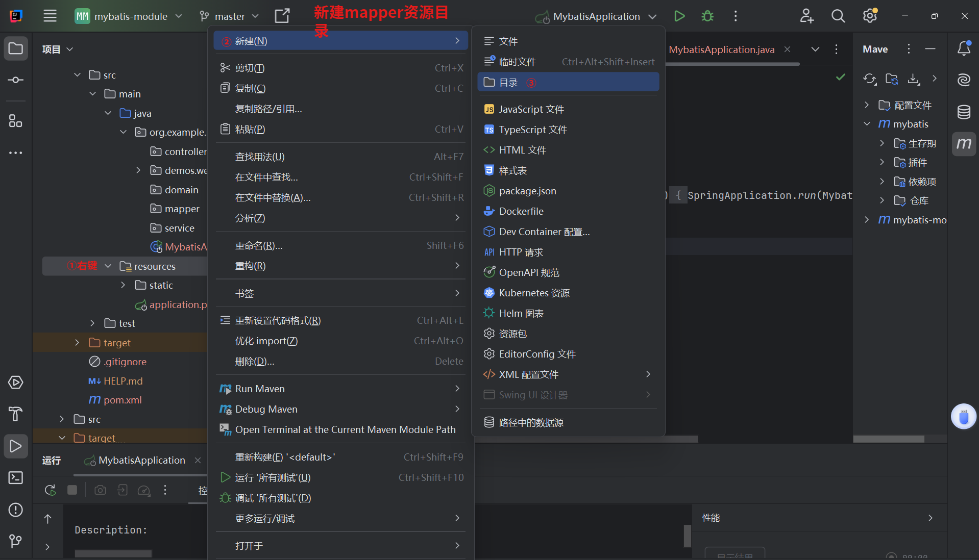Open Search Everywhere magnifier icon
The width and height of the screenshot is (979, 560).
click(x=838, y=16)
